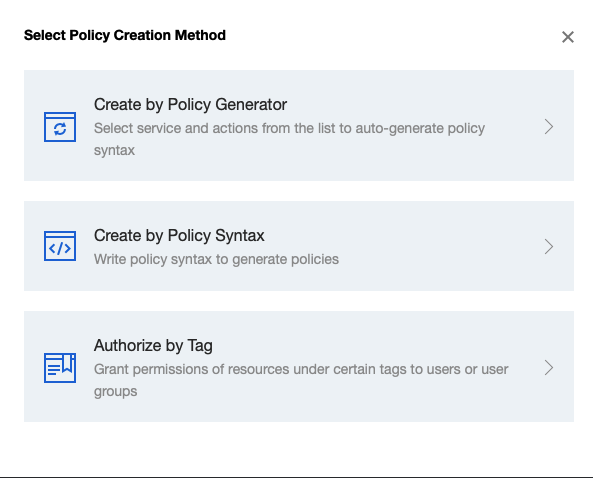Image resolution: width=593 pixels, height=478 pixels.
Task: Click the 'Write policy syntax to generate policies' text
Action: (x=216, y=259)
